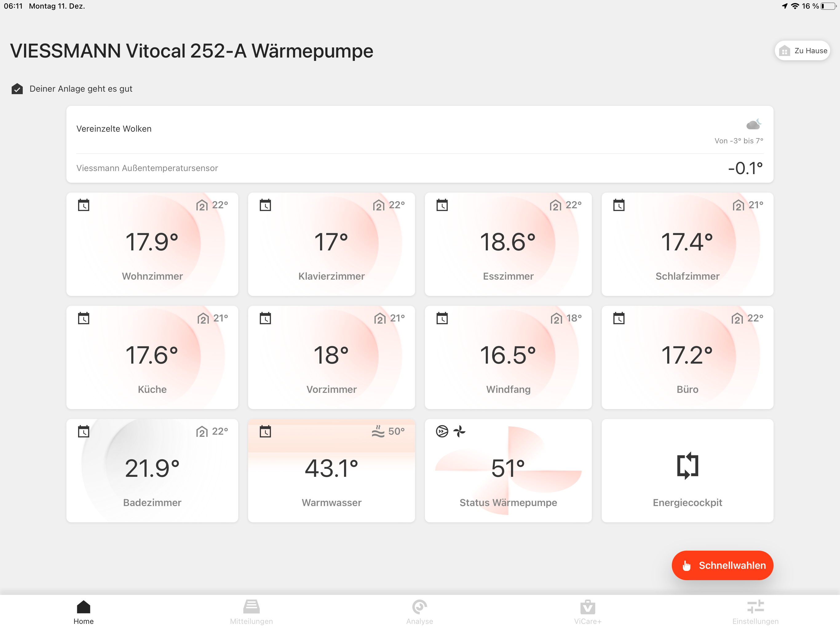Go to Einstellungen tab

755,611
